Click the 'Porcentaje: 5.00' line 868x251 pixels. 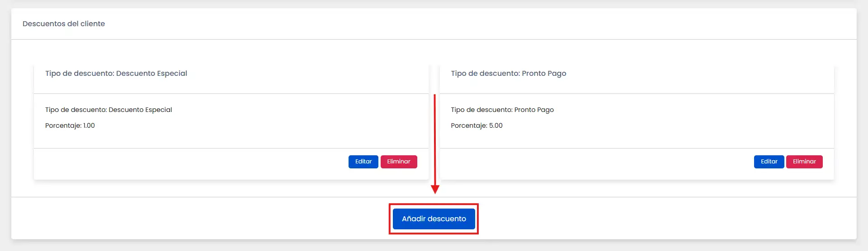pyautogui.click(x=476, y=125)
